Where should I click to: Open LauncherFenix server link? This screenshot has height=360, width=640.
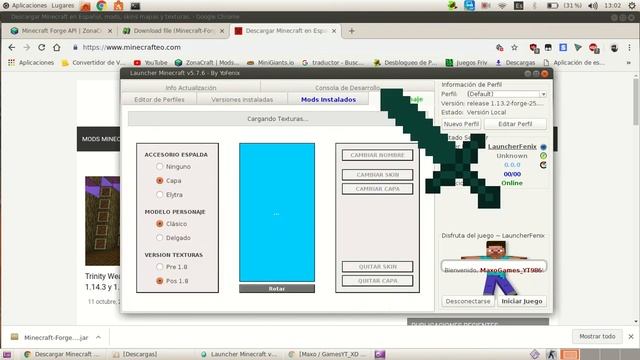(512, 147)
